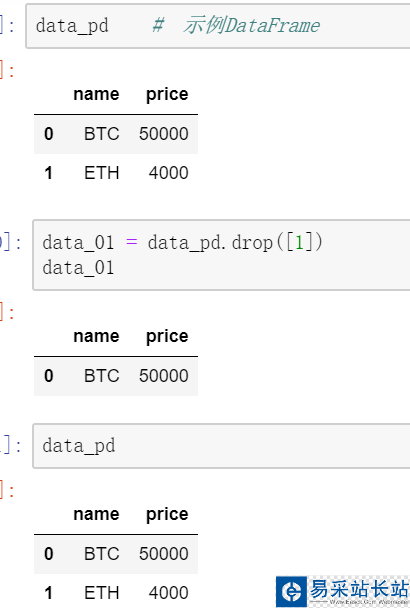410x608 pixels.
Task: Select the 50000 cell in second output table
Action: pos(164,376)
